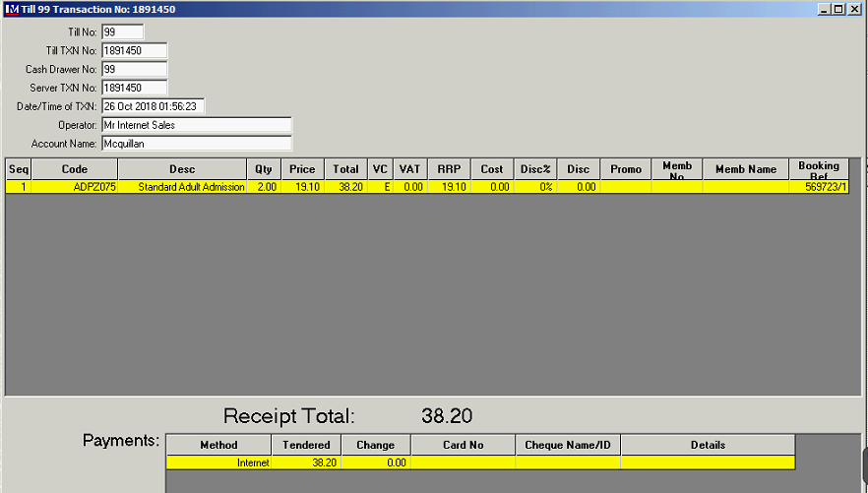Click the Seq column header
The image size is (868, 493).
tap(19, 169)
